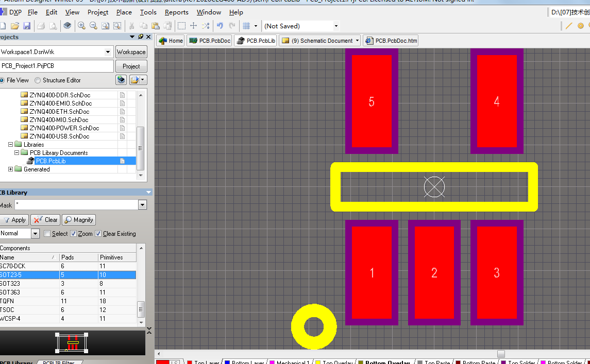Image resolution: width=590 pixels, height=364 pixels.
Task: Select the Place Line tool icon
Action: (x=569, y=26)
